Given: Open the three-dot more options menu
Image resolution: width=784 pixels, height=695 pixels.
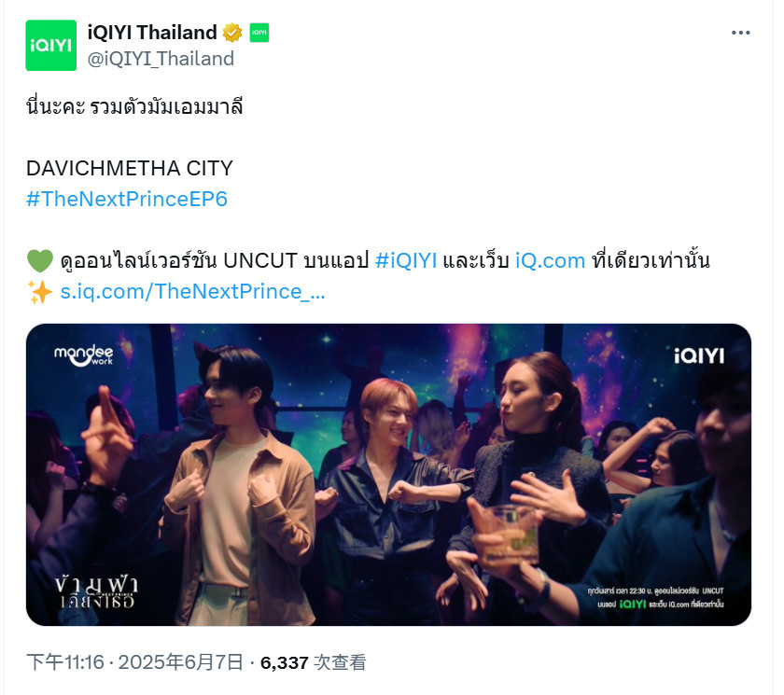Looking at the screenshot, I should pyautogui.click(x=740, y=33).
